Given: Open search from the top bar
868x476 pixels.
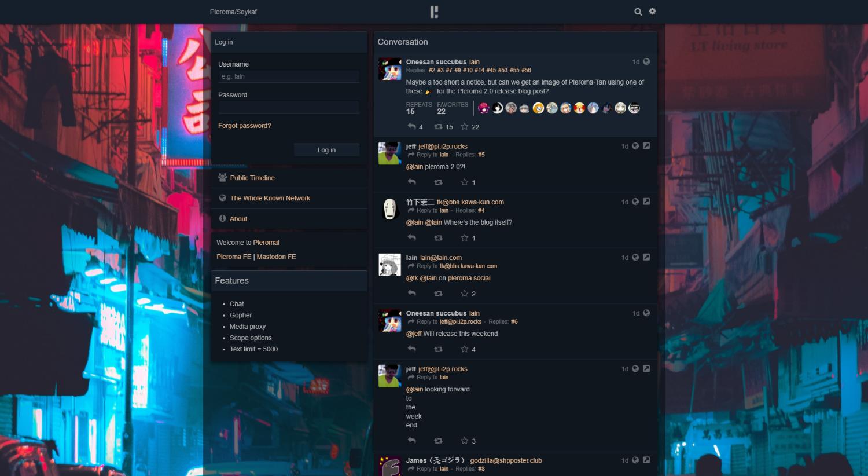Looking at the screenshot, I should pyautogui.click(x=638, y=12).
